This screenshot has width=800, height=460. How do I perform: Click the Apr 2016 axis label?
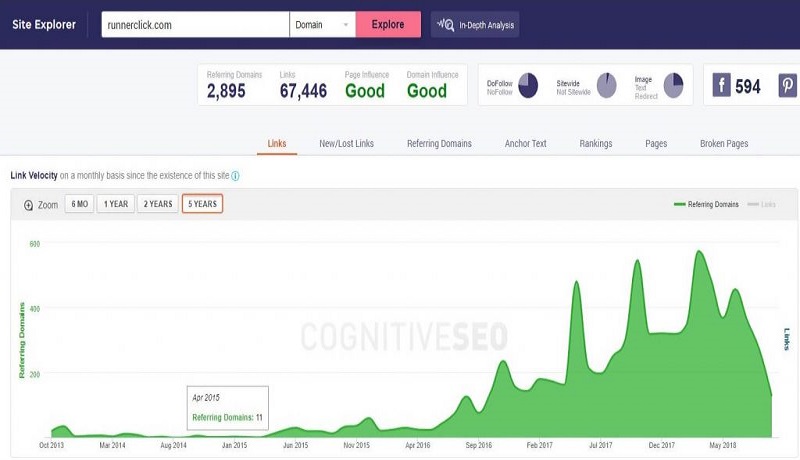(x=417, y=445)
